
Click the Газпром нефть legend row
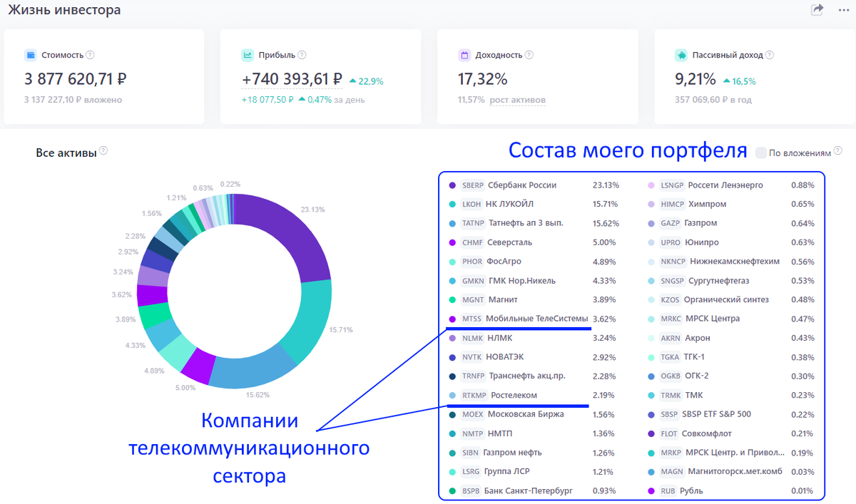tap(534, 452)
